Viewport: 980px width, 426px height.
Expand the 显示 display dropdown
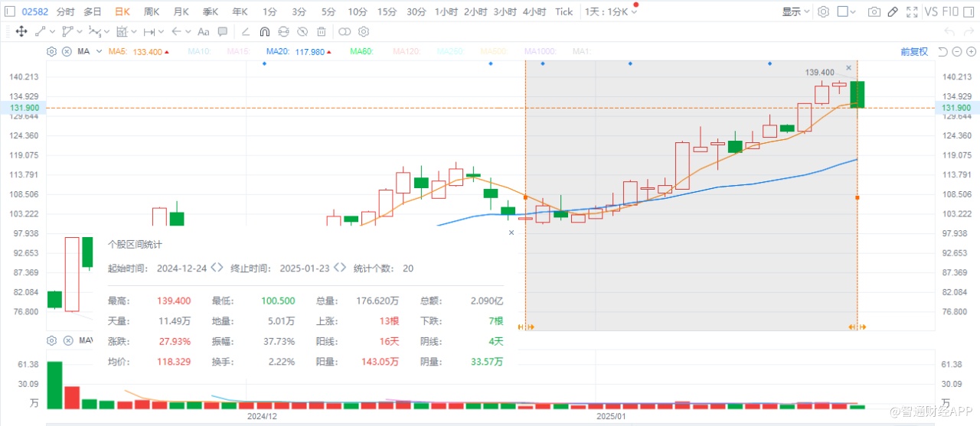[795, 11]
